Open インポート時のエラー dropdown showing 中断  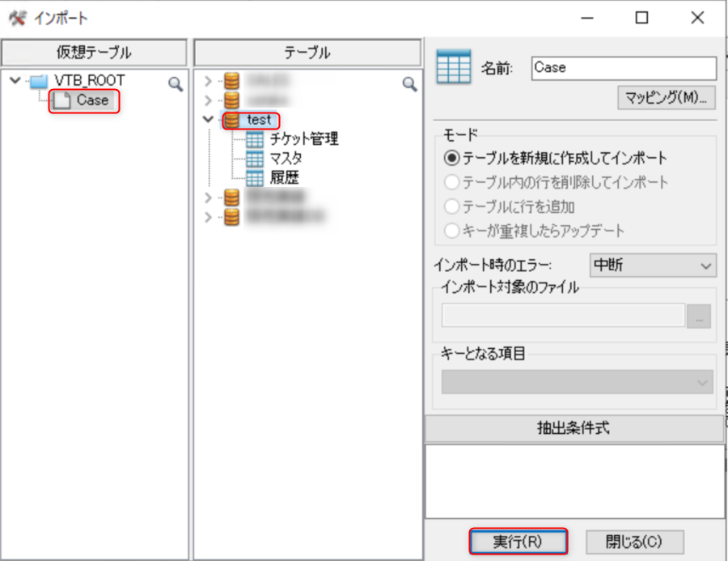tap(652, 266)
